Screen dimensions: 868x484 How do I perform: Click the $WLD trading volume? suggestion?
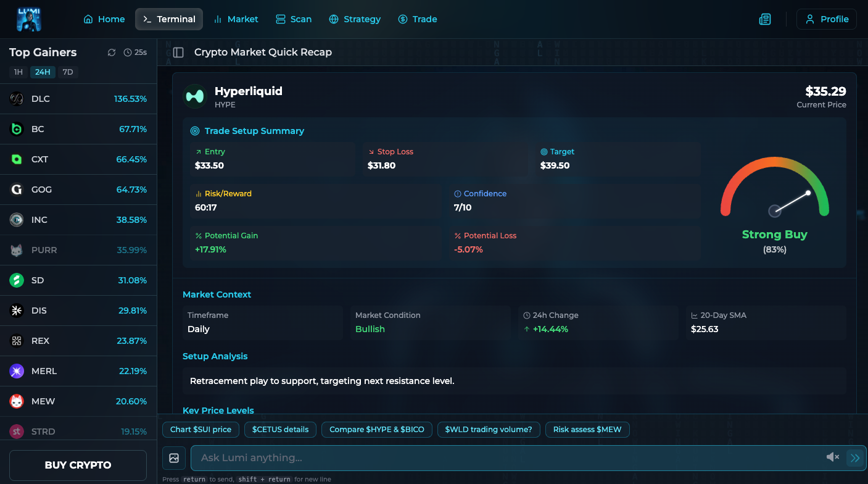[489, 430]
